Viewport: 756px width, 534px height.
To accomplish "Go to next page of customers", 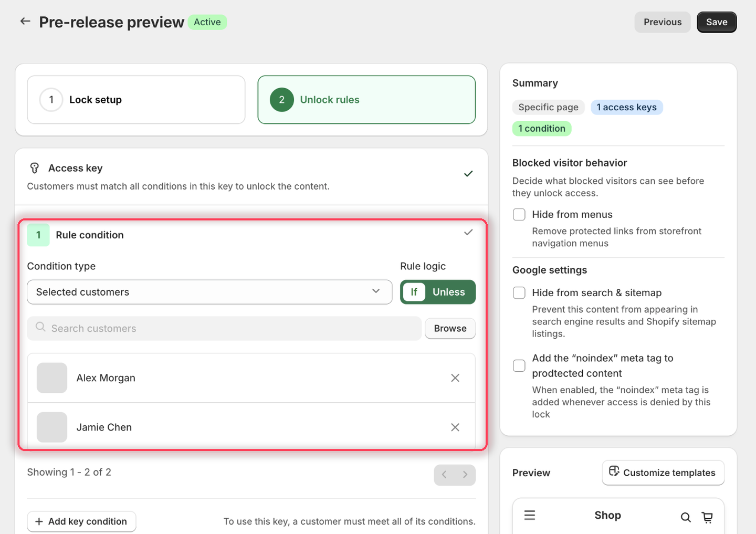I will 465,475.
